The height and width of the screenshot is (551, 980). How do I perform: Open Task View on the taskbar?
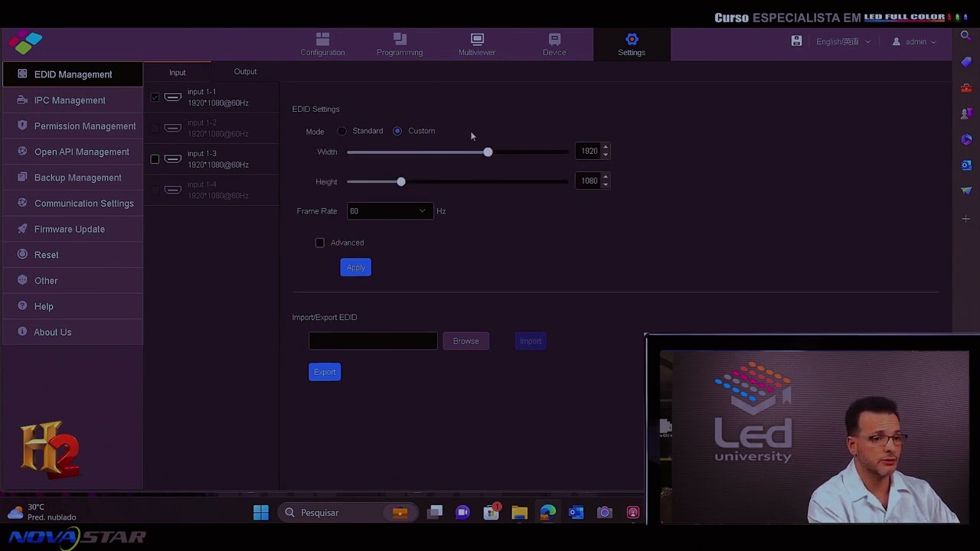click(x=435, y=513)
